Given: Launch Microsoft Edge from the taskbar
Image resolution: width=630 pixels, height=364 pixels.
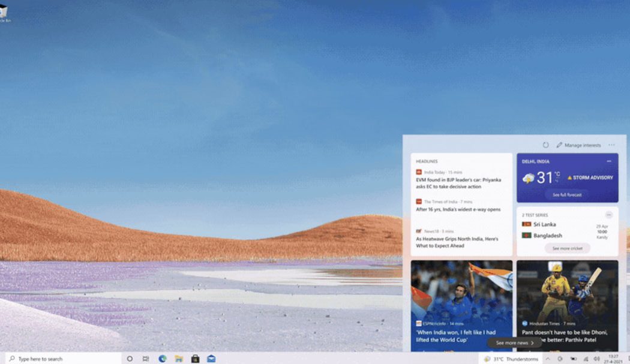Looking at the screenshot, I should pyautogui.click(x=163, y=359).
